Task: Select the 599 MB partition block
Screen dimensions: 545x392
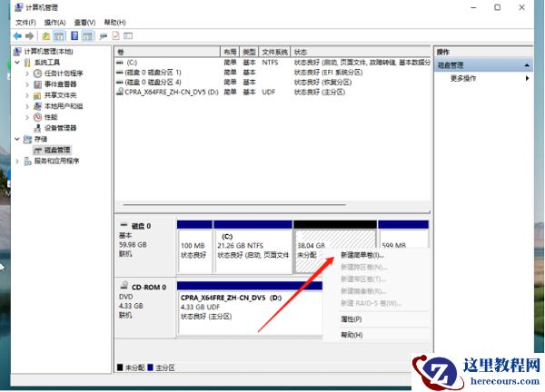Action: click(x=403, y=234)
